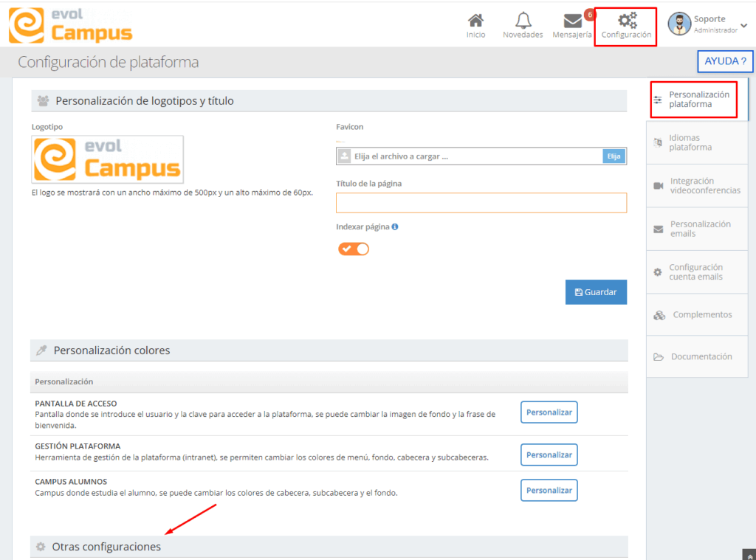Viewport: 756px width, 560px height.
Task: Click the Inicio home icon
Action: coord(475,21)
